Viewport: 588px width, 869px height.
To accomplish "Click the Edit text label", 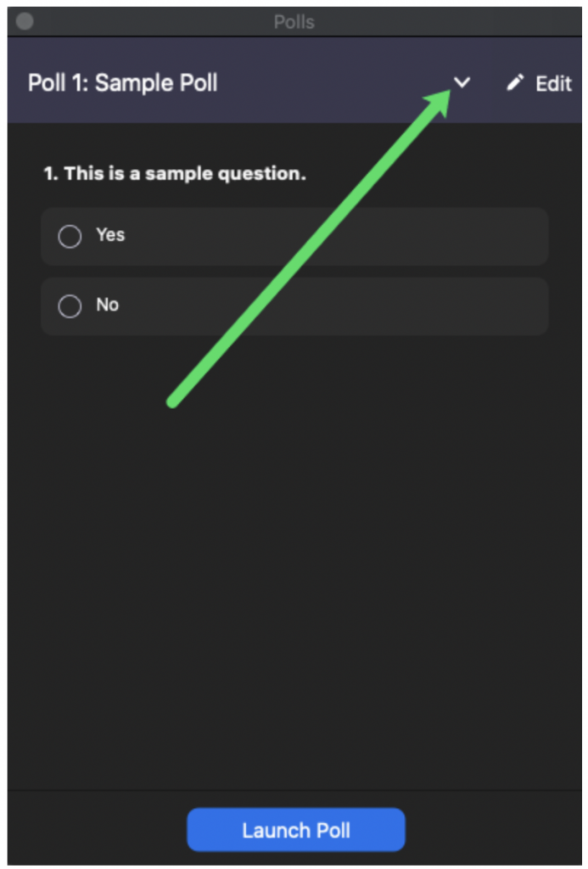I will (553, 84).
